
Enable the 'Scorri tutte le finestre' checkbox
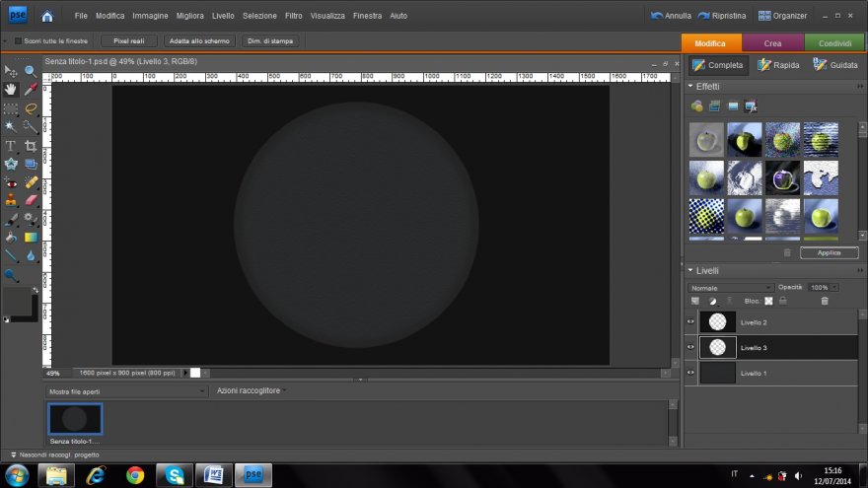click(x=18, y=41)
